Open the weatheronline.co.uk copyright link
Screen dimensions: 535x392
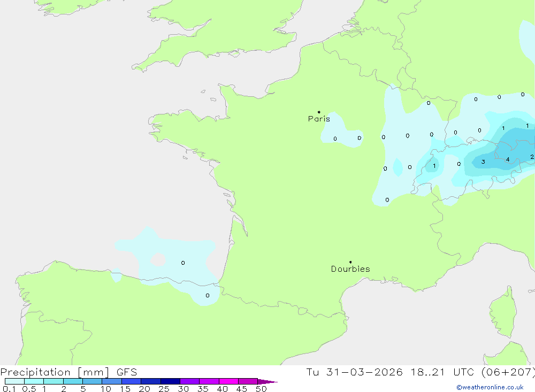(x=490, y=387)
